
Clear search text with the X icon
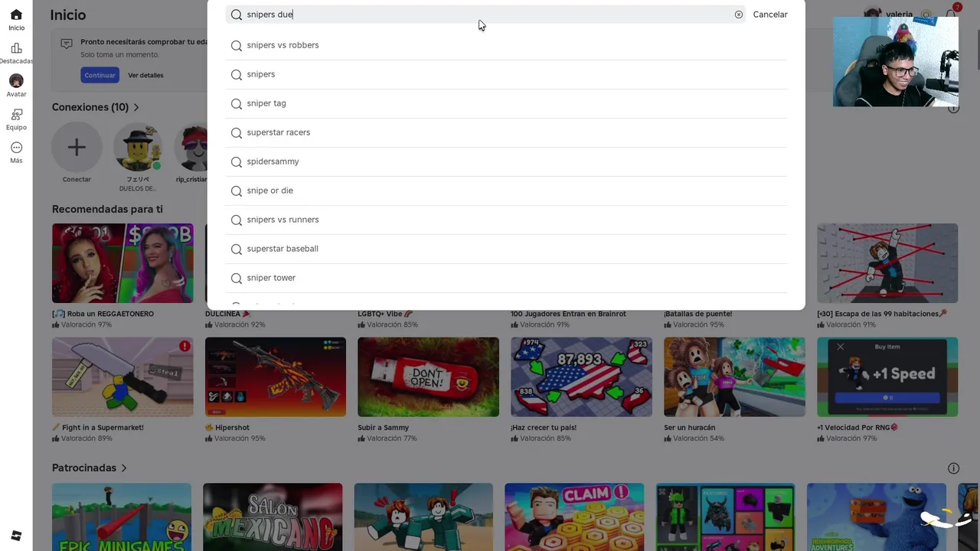click(739, 15)
